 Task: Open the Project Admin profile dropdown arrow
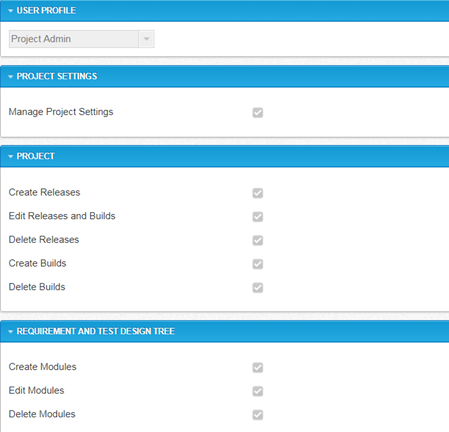146,39
